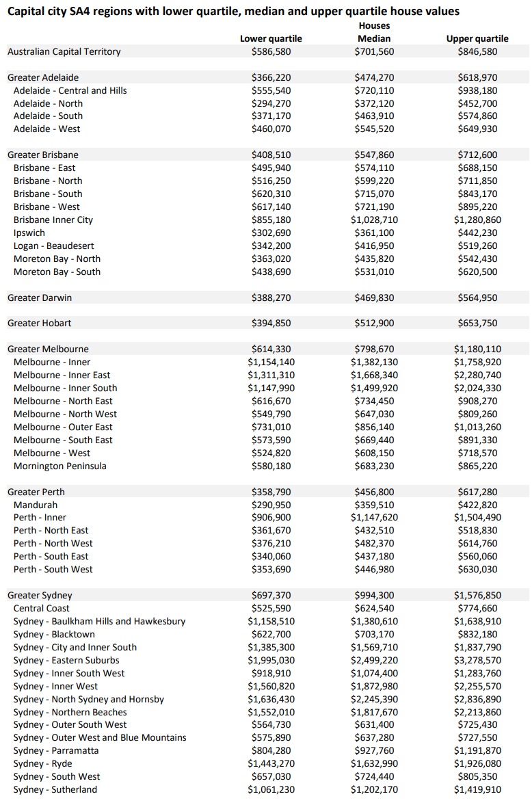Click the table title about SA4 regions
Screen dimensions: 532x805
233,12
